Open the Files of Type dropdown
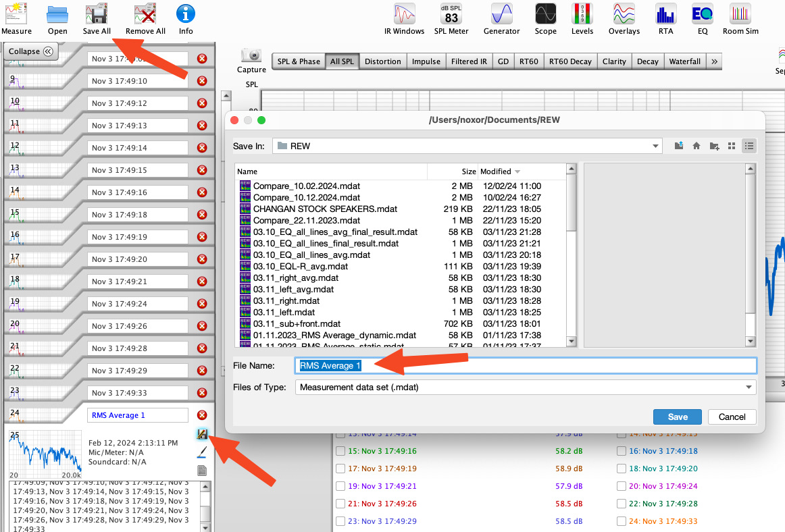The width and height of the screenshot is (785, 532). (x=749, y=387)
